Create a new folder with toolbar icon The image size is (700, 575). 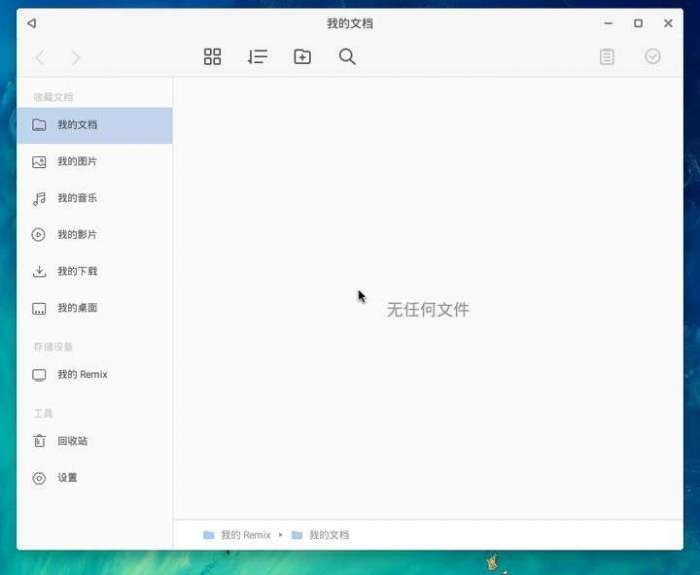[302, 57]
